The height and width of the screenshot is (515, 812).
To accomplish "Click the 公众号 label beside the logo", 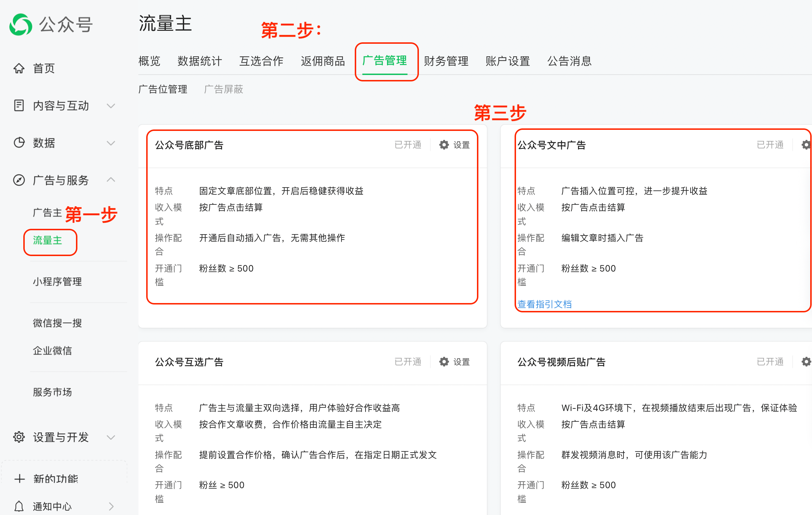I will [x=66, y=25].
